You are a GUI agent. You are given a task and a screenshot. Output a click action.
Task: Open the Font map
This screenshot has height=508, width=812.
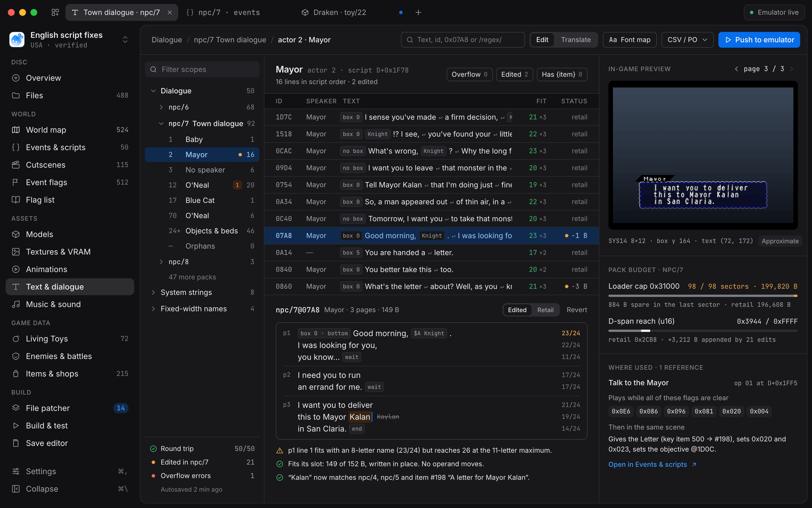coord(630,40)
